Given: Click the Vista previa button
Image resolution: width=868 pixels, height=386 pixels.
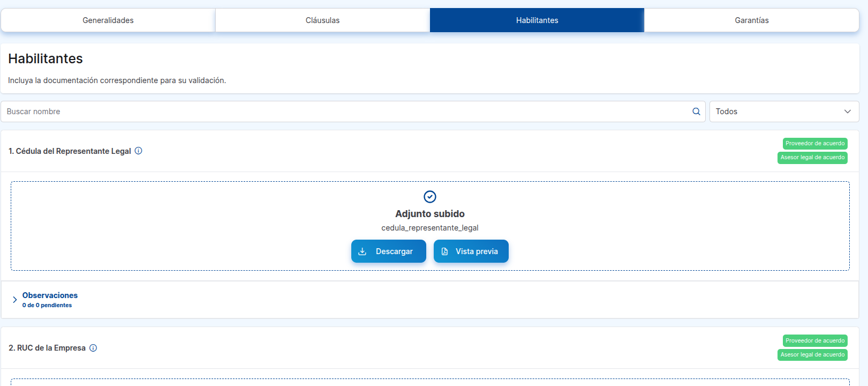Looking at the screenshot, I should (471, 251).
